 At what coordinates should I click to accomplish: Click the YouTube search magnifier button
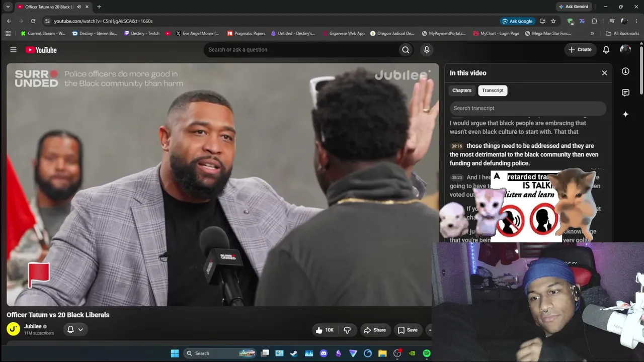tap(406, 50)
